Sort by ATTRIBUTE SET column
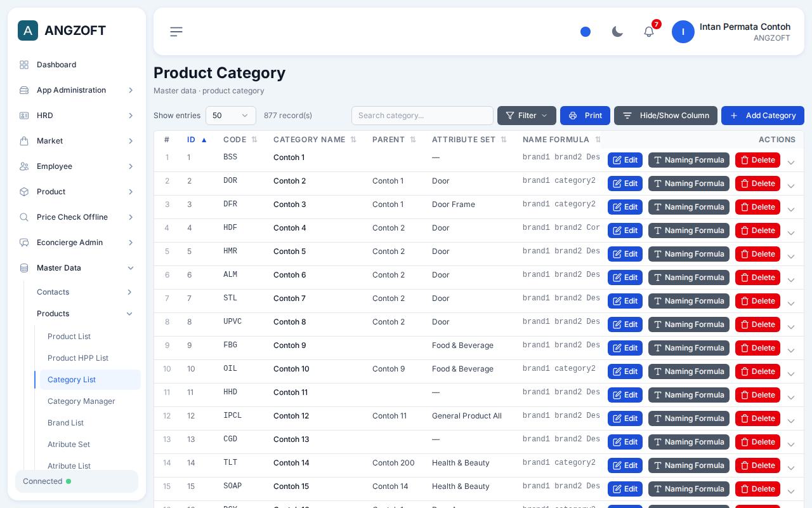Viewport: 812px width, 508px height. (x=469, y=140)
